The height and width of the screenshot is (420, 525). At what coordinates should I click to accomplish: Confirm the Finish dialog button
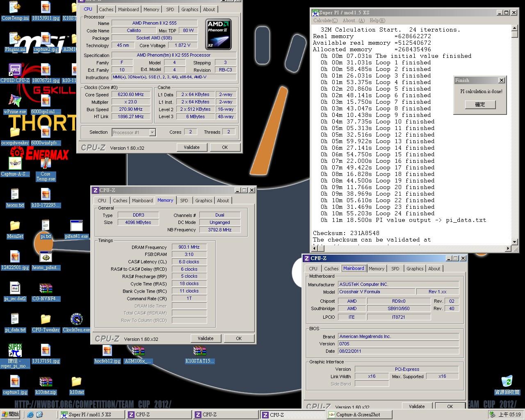point(480,105)
